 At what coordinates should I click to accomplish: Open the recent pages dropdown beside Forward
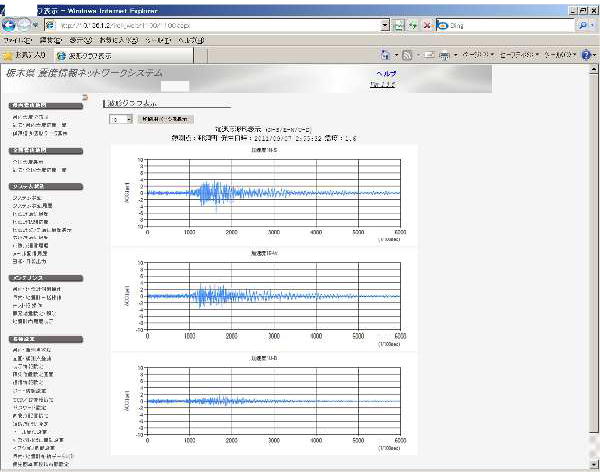click(35, 25)
